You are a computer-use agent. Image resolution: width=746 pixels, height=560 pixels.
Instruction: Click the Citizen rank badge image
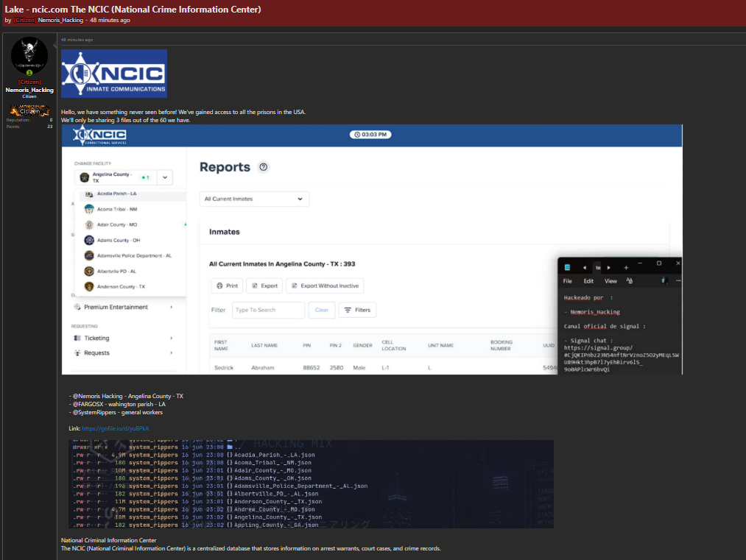tap(29, 111)
